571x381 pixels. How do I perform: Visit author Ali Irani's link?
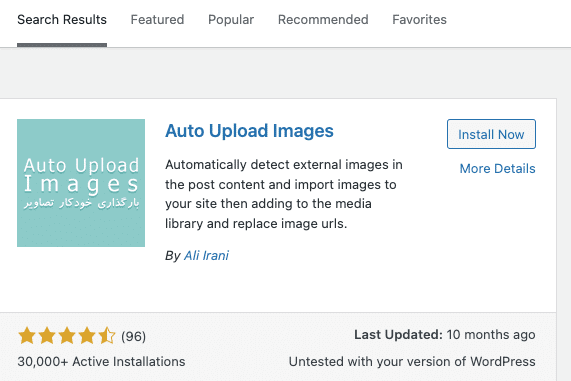click(206, 256)
